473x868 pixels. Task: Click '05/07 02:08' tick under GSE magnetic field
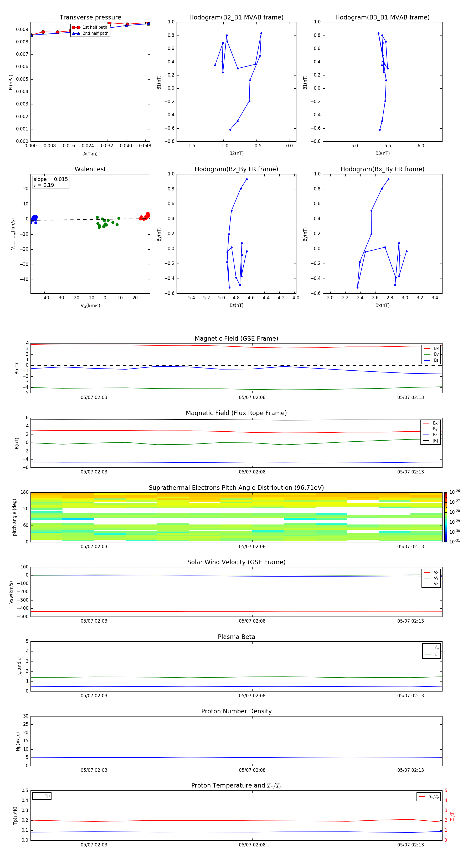tap(252, 397)
